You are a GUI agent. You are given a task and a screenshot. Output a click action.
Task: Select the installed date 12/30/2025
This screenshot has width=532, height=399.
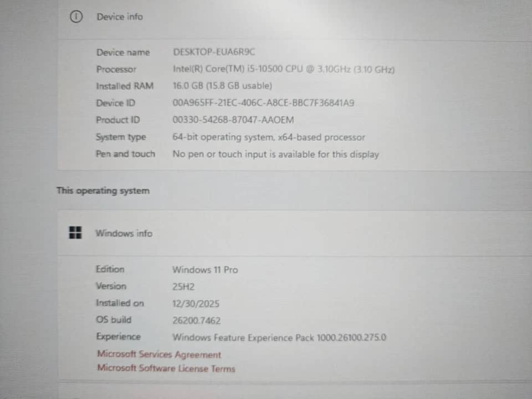(x=196, y=304)
